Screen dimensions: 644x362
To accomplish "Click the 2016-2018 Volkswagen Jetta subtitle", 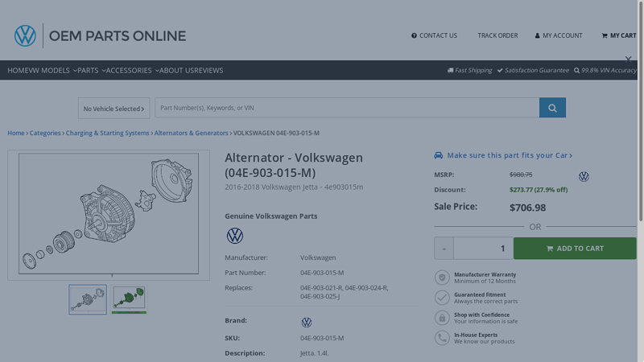I will click(x=294, y=187).
